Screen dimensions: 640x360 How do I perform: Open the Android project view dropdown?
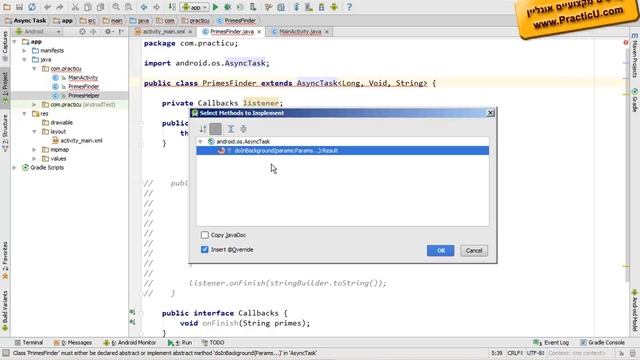click(x=38, y=31)
